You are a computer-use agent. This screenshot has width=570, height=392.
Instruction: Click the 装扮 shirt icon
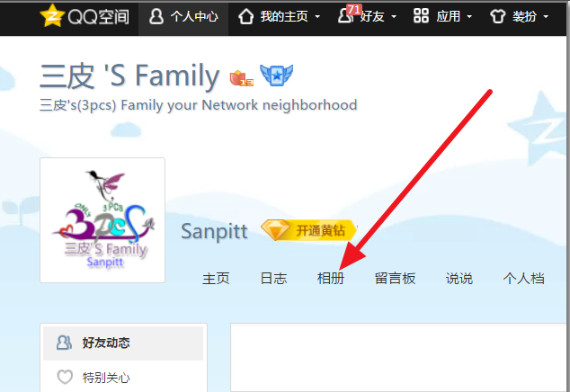click(498, 16)
